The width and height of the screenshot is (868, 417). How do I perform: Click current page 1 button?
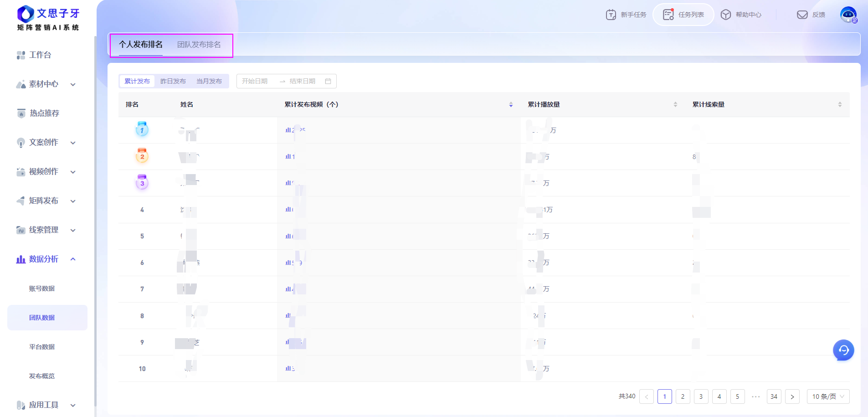coord(664,396)
